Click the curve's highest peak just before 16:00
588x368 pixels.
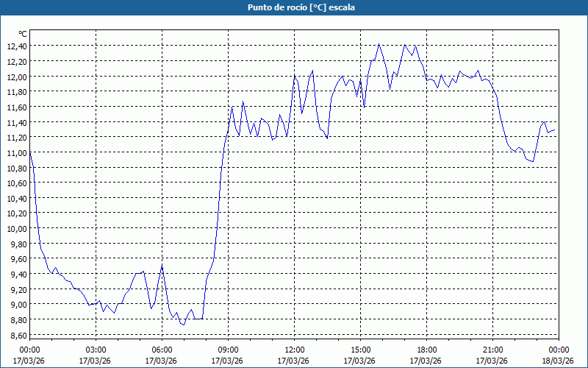point(379,44)
